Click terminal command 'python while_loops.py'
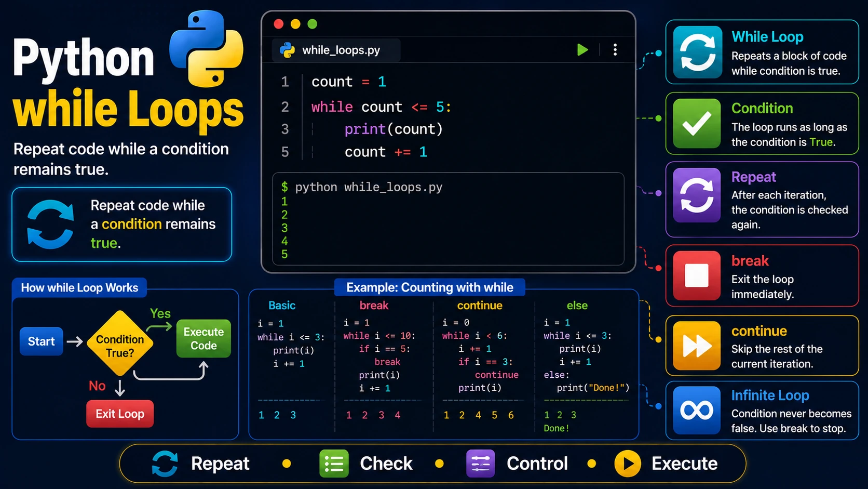Viewport: 868px width, 489px height. (369, 187)
